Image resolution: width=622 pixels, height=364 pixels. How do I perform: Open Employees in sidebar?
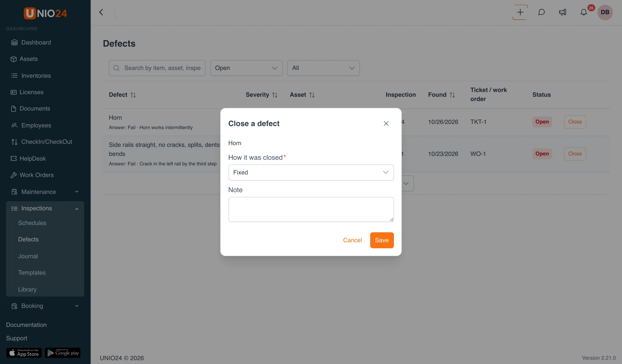31,125
